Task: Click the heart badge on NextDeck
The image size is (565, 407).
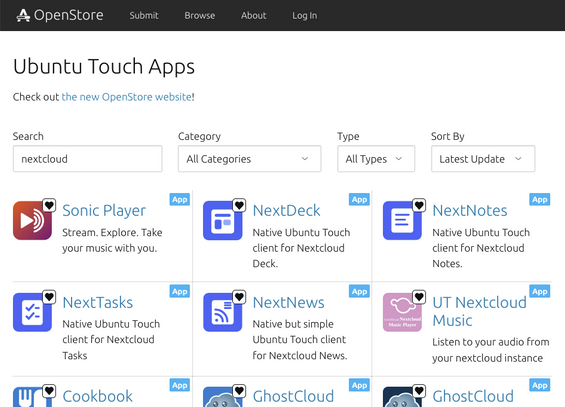Action: point(239,205)
